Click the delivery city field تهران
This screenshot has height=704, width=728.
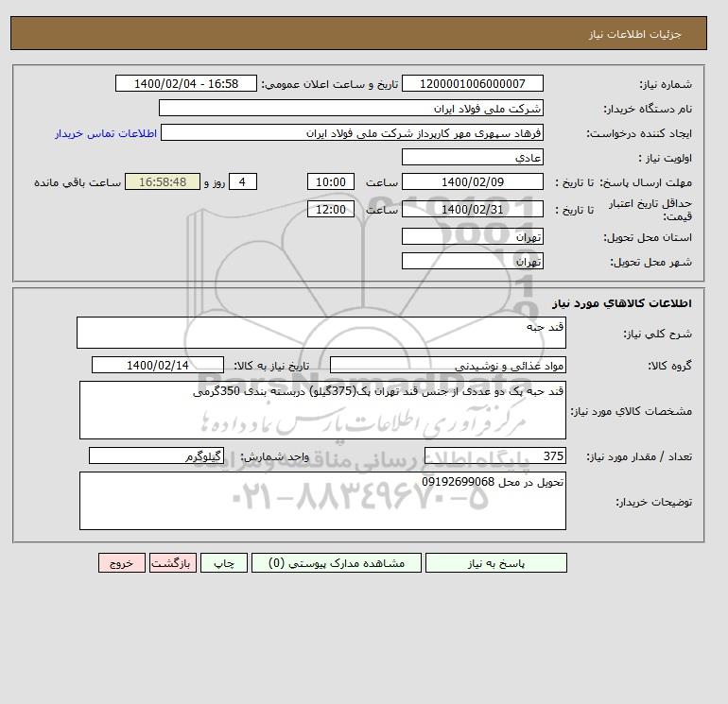pos(473,262)
